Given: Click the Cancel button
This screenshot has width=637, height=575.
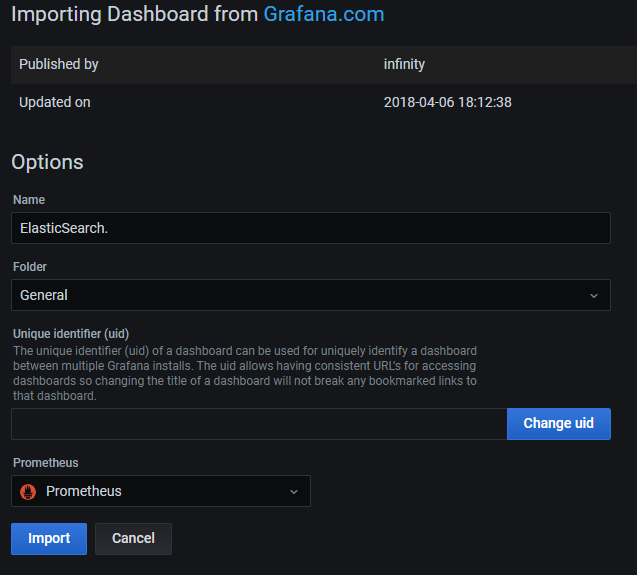Looking at the screenshot, I should click(x=133, y=539).
